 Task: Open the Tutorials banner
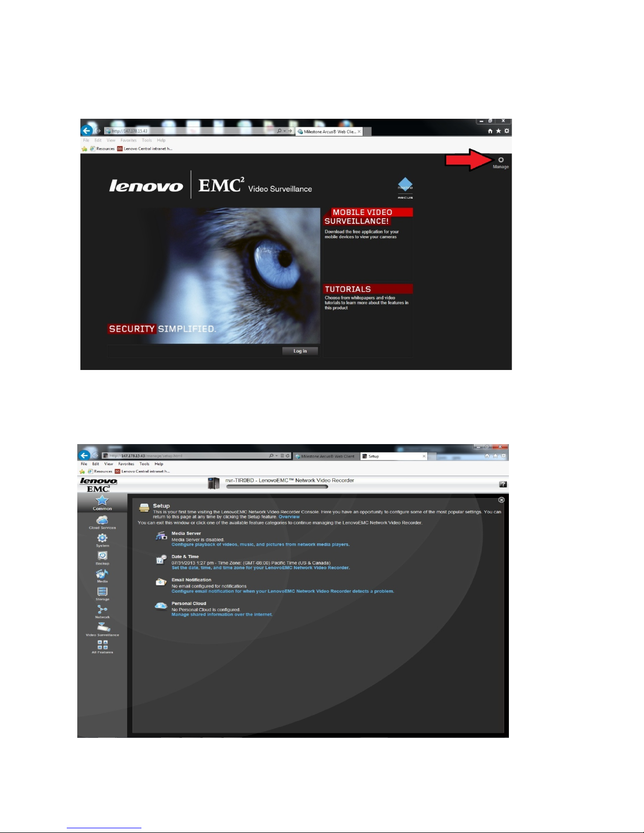pyautogui.click(x=368, y=289)
